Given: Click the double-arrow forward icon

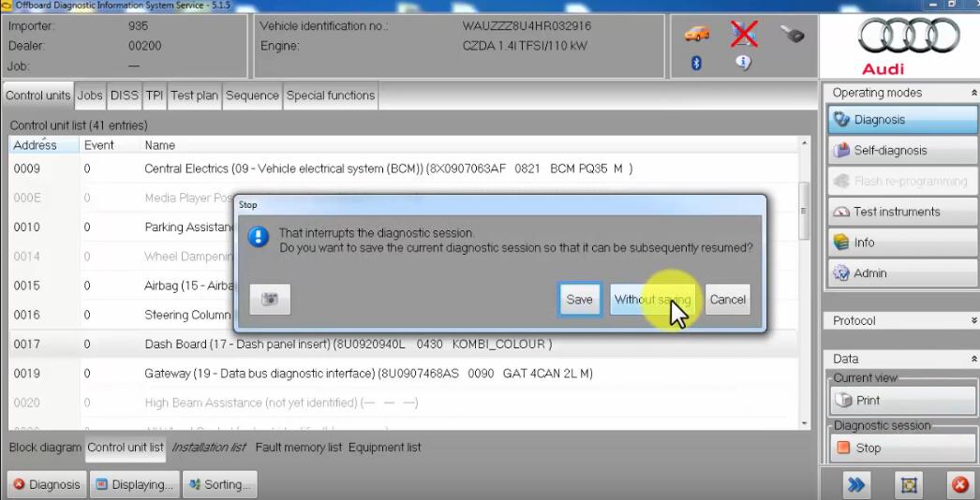Looking at the screenshot, I should coord(856,484).
